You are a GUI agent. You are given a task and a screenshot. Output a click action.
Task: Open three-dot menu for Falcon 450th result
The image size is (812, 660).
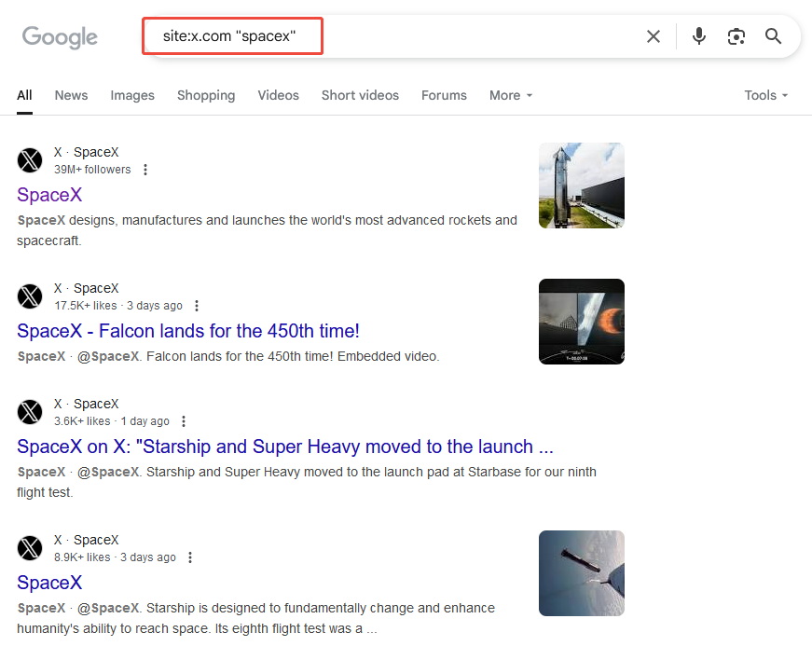tap(197, 306)
